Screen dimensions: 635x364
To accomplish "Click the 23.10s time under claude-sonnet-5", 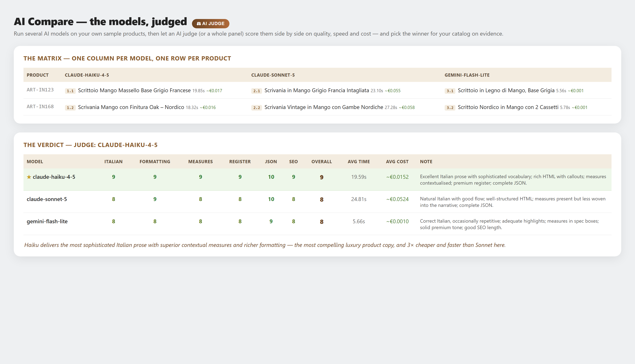I will tap(377, 91).
